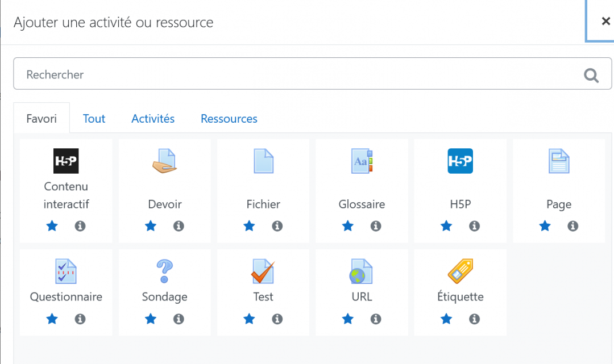Screen dimensions: 614x364
Task: Select the Contenu interactif H5P icon
Action: tap(66, 161)
